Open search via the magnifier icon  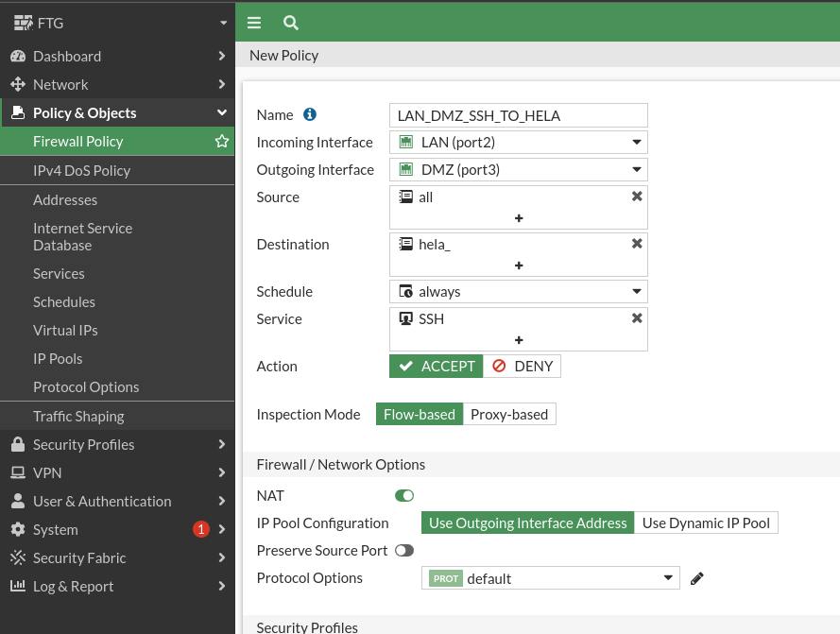[x=290, y=23]
